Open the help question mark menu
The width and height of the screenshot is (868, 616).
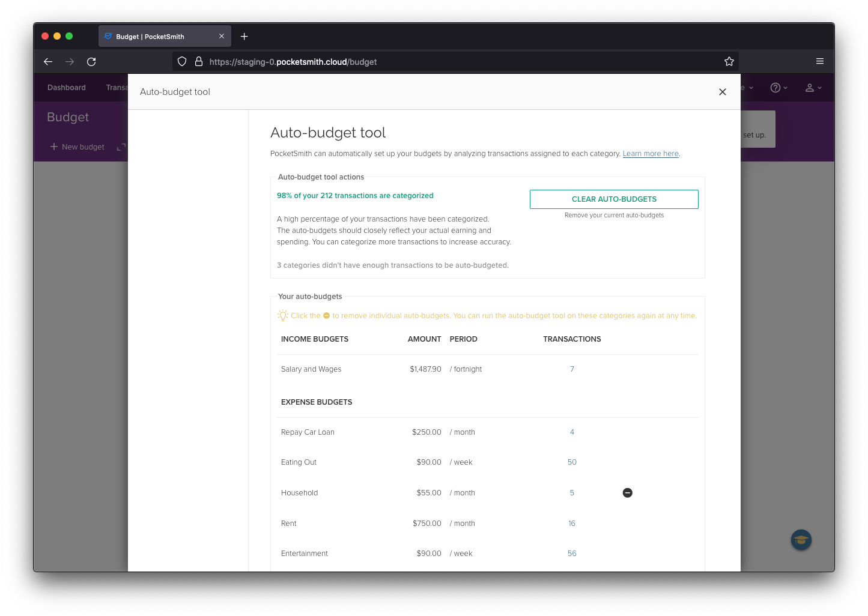coord(775,87)
